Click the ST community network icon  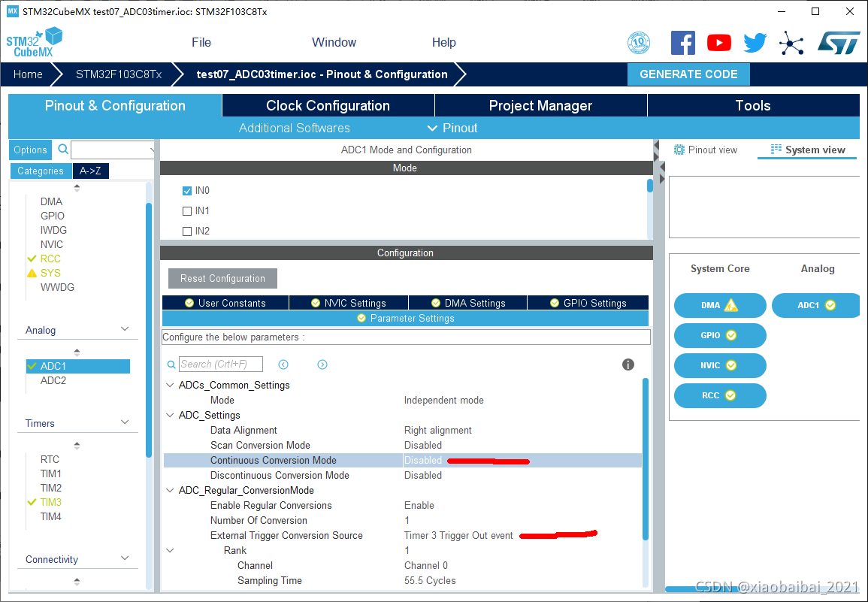tap(791, 43)
